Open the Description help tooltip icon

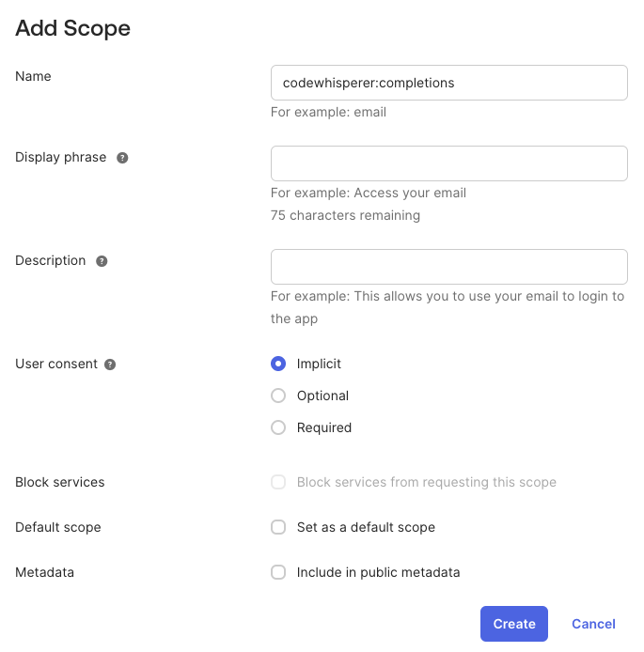point(102,261)
